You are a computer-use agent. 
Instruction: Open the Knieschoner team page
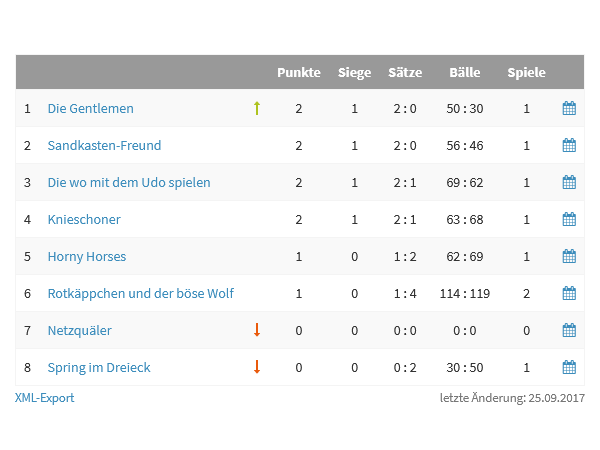(84, 220)
